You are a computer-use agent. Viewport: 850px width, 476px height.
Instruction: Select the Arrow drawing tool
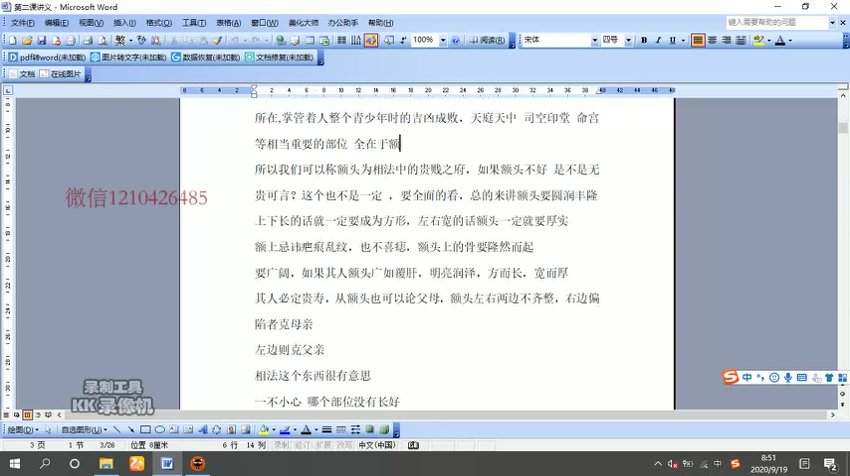(x=131, y=430)
